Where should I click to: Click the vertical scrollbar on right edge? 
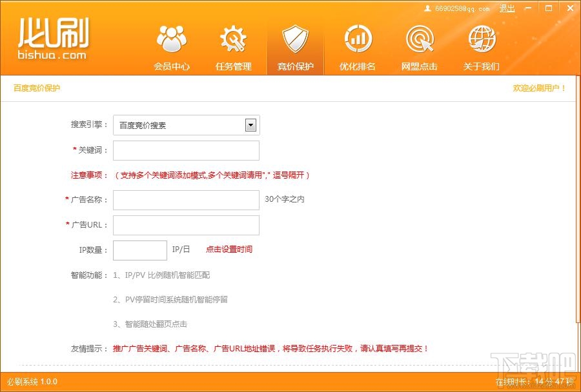coord(579,200)
